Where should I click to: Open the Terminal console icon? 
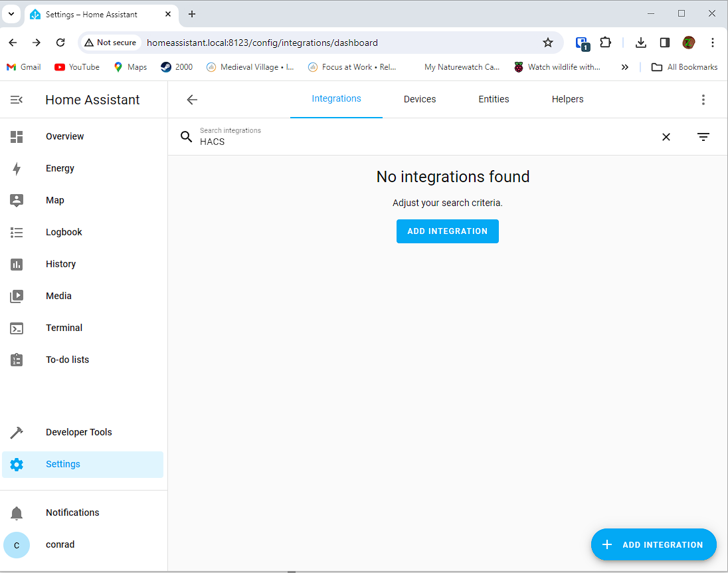[17, 328]
